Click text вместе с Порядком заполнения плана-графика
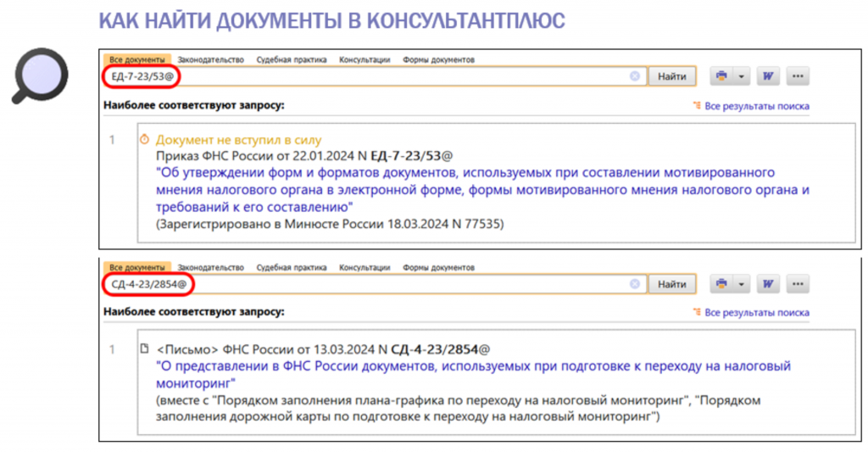Viewport: 868px width, 452px height. (459, 408)
